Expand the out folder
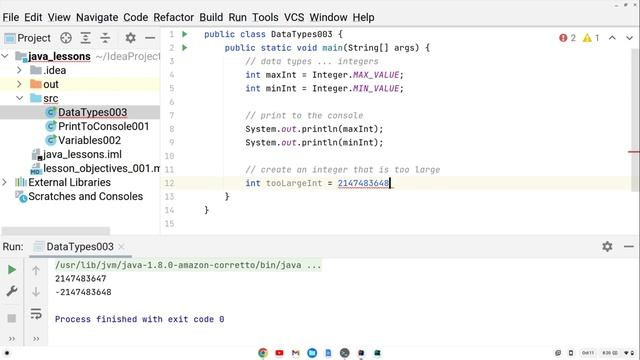This screenshot has width=640, height=360. pos(19,84)
